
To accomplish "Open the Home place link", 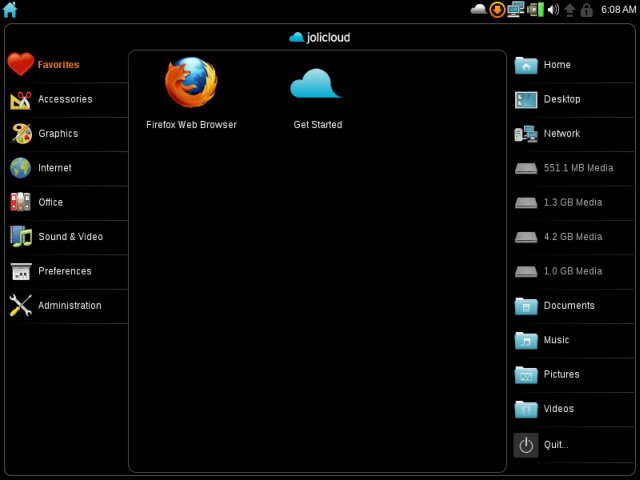I will (x=557, y=64).
